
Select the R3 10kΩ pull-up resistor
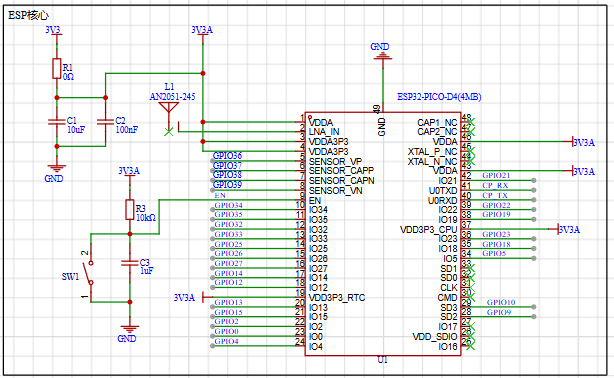(130, 210)
